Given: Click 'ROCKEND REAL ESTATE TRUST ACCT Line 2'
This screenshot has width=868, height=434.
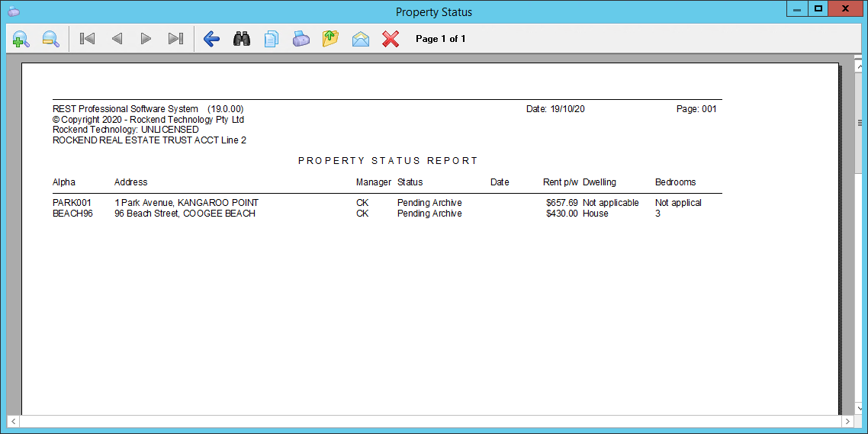Looking at the screenshot, I should pyautogui.click(x=149, y=140).
